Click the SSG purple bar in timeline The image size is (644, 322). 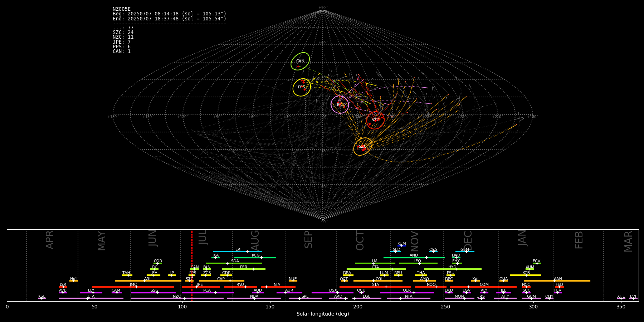[153, 292]
